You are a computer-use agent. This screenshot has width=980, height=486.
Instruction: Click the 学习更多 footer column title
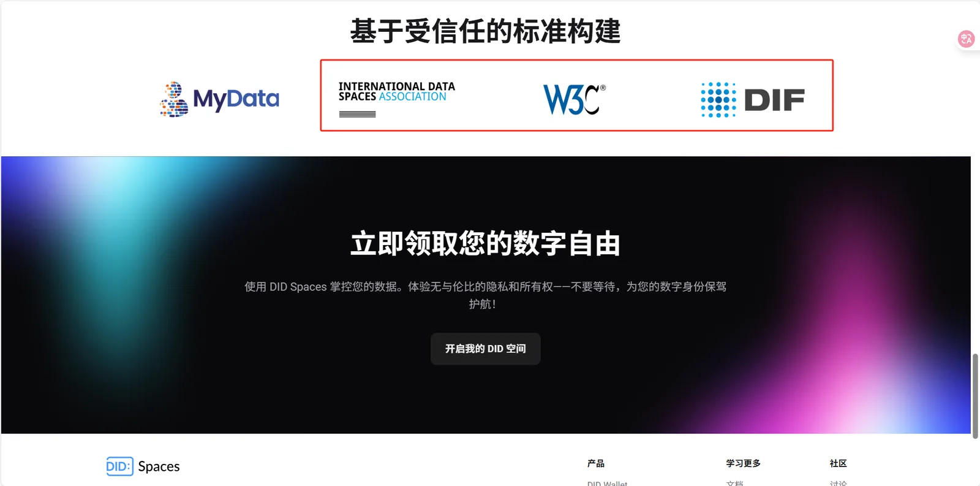[744, 463]
